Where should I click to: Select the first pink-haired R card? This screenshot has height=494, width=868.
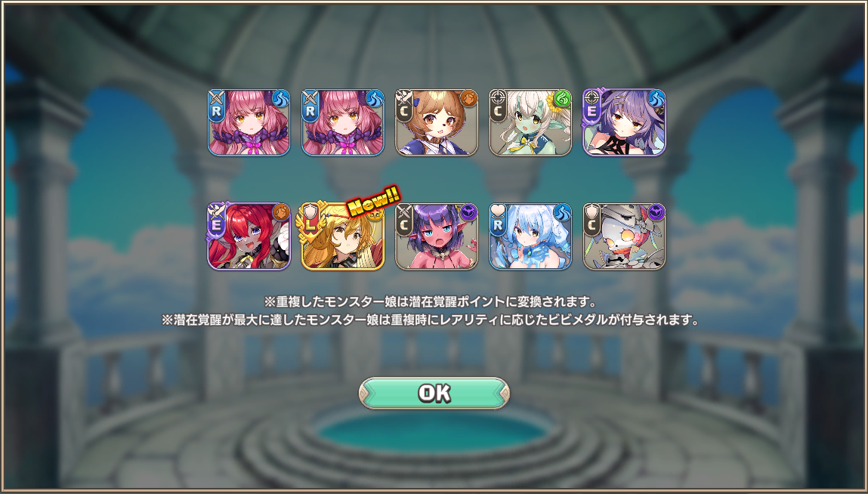(249, 122)
